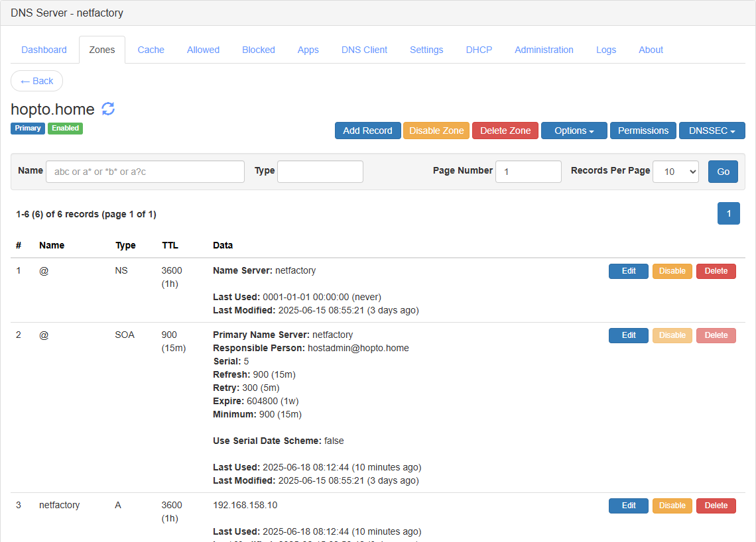Disable the NS record in row 1
Screen dimensions: 756x542
[672, 271]
